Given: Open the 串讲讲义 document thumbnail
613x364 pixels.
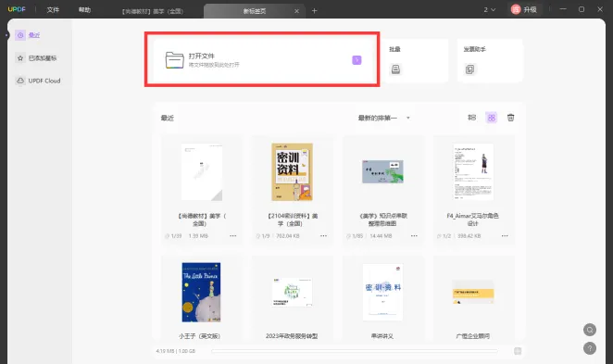Looking at the screenshot, I should [x=382, y=292].
